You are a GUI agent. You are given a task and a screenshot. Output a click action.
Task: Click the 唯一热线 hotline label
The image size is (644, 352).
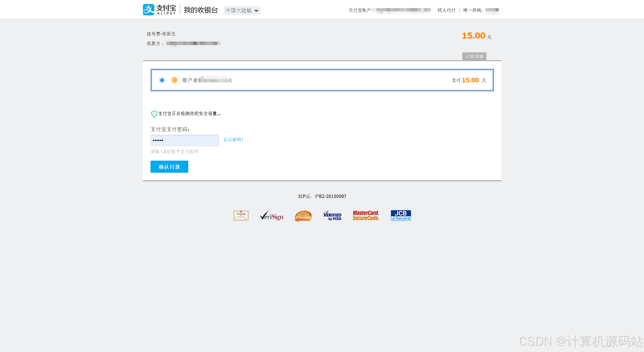tap(473, 10)
